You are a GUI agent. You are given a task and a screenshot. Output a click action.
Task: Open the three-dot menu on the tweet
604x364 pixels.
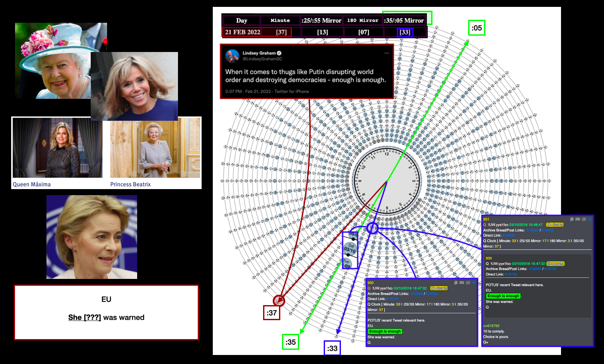(386, 53)
